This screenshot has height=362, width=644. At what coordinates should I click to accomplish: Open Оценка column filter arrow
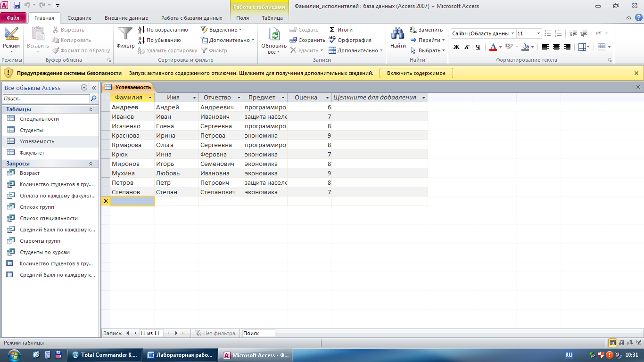pyautogui.click(x=327, y=98)
